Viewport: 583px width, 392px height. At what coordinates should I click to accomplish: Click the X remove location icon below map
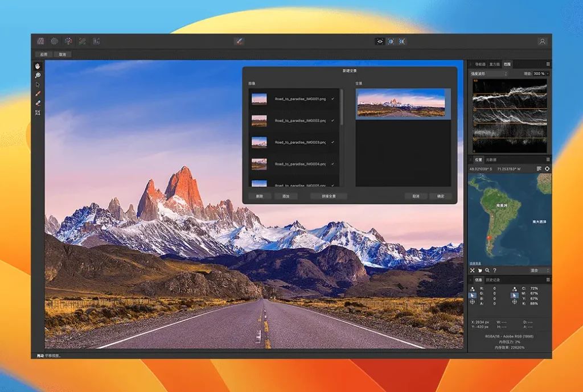coord(472,270)
